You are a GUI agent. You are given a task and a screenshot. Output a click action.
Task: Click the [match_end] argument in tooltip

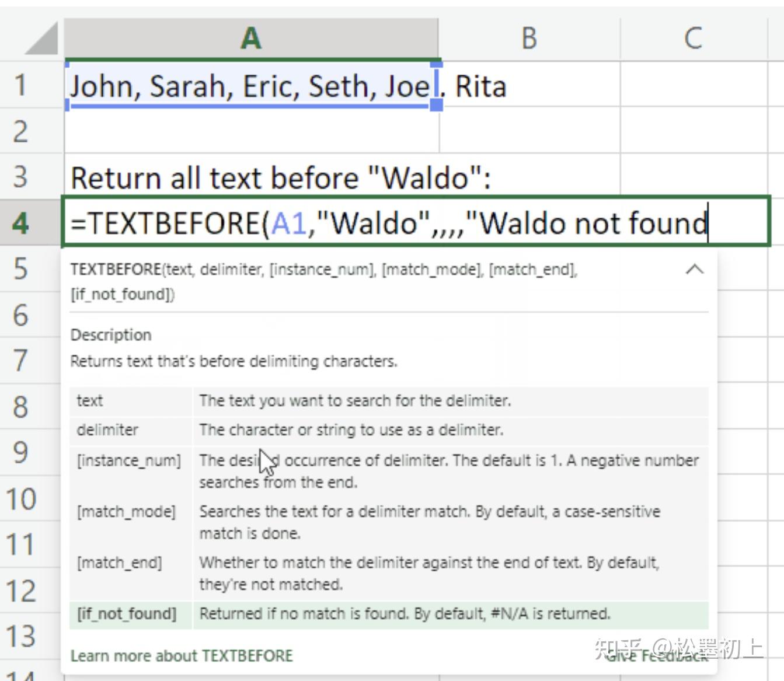coord(120,563)
